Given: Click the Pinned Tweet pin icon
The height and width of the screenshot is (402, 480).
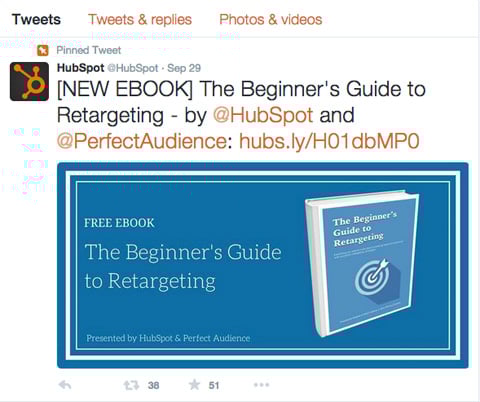Looking at the screenshot, I should pyautogui.click(x=43, y=50).
